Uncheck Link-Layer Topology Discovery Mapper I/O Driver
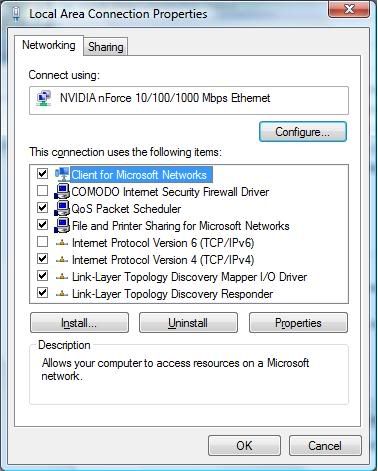The height and width of the screenshot is (471, 378). [42, 276]
